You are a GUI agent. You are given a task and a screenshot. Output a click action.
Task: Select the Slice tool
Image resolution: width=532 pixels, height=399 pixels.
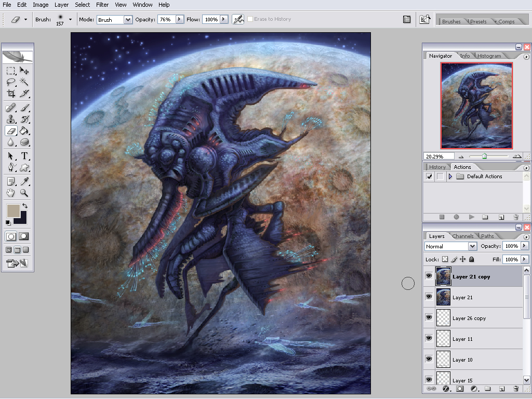point(24,94)
